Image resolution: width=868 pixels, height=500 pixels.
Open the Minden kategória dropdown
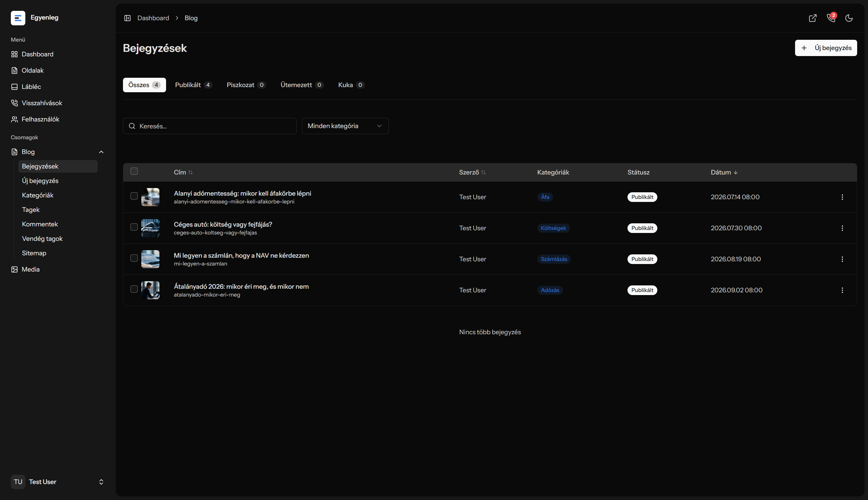(x=345, y=126)
